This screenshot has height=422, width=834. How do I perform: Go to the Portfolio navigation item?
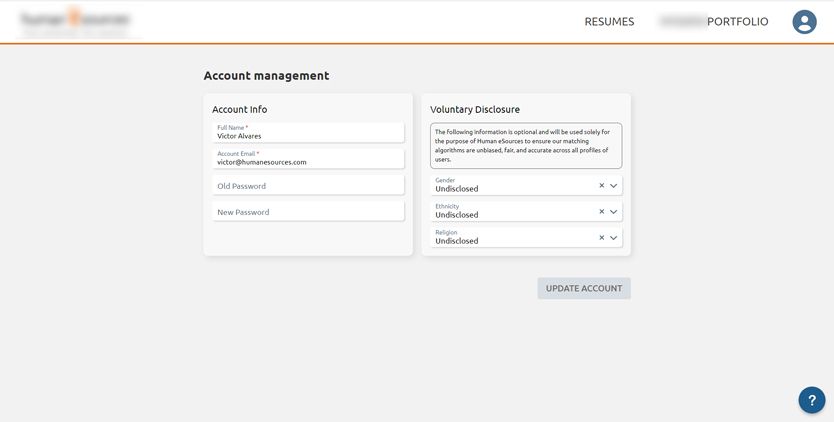(x=737, y=22)
